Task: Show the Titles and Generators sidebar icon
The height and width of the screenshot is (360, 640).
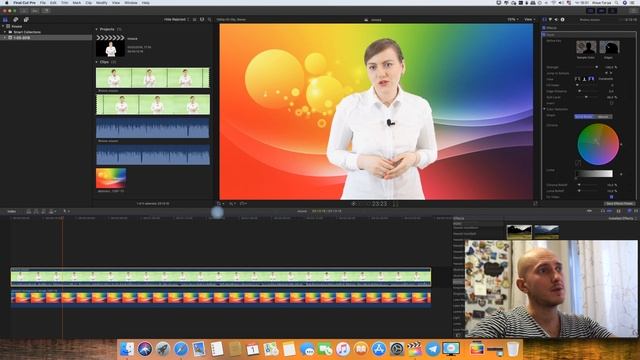Action: pos(26,19)
